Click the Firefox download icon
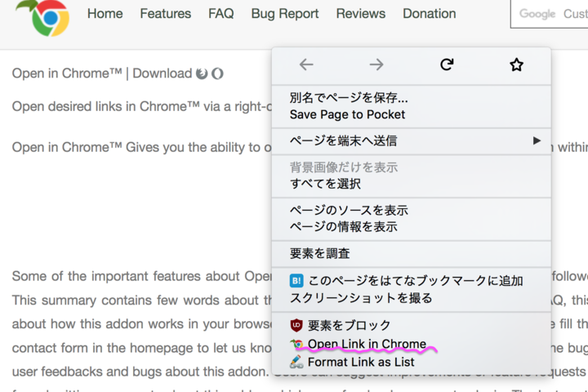Viewport: 588px width, 392px height. coord(202,73)
